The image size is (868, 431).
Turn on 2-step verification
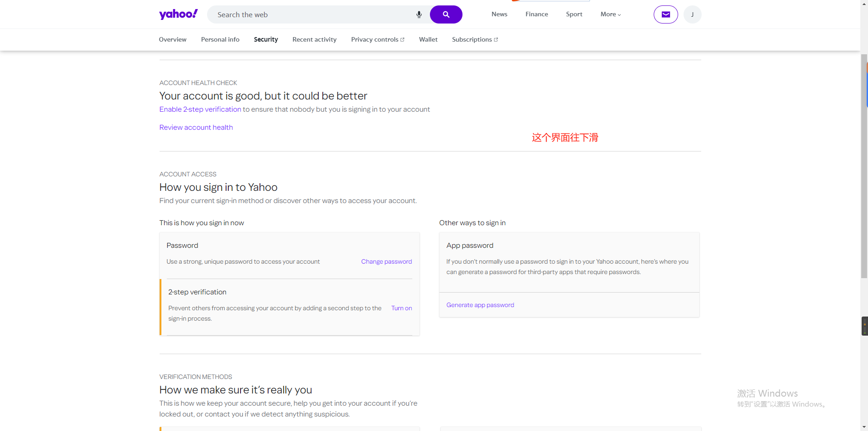(401, 308)
